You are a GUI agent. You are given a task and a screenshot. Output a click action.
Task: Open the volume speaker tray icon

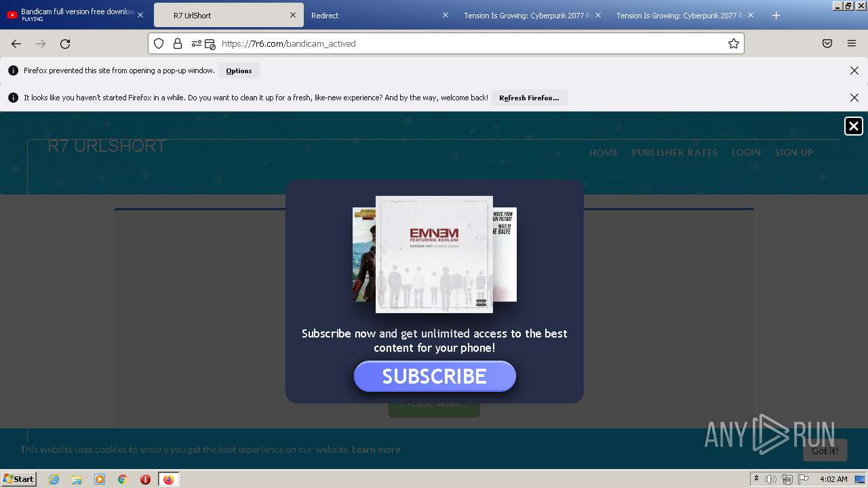(x=771, y=479)
